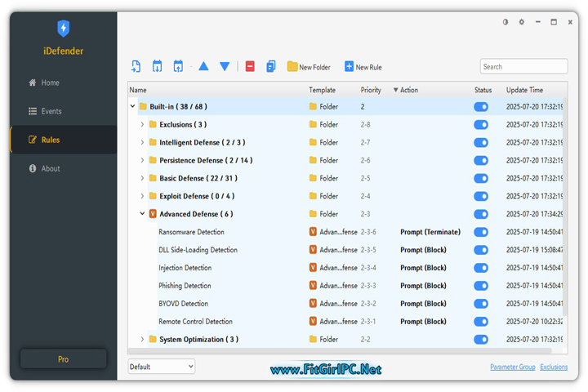Click the copy rule icon in toolbar

coord(271,66)
